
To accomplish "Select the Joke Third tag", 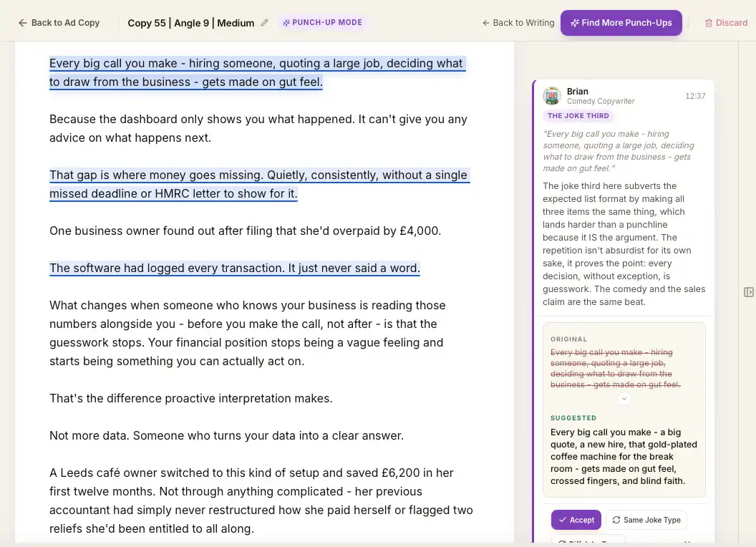I will [x=578, y=116].
